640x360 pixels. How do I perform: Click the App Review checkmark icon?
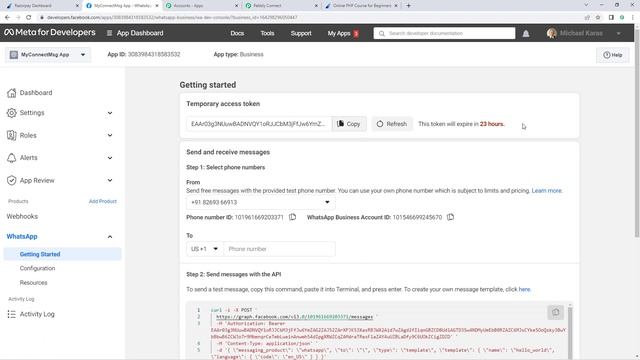pos(11,180)
